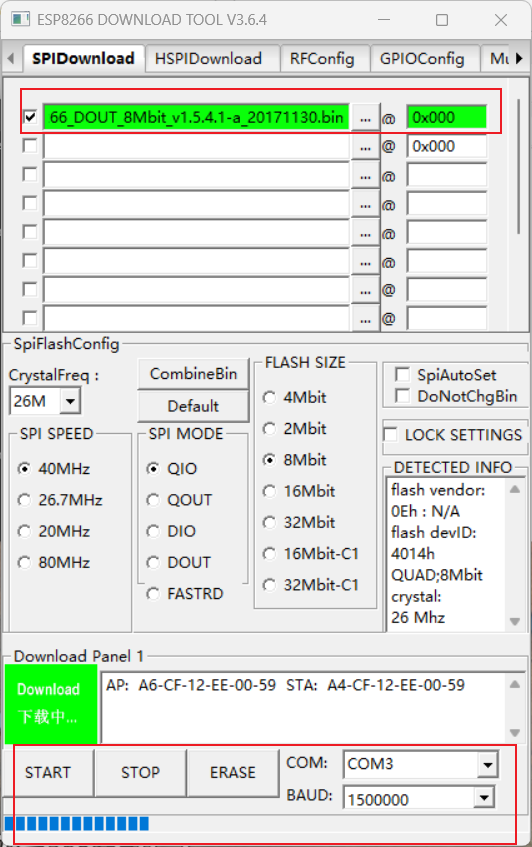Image resolution: width=532 pixels, height=847 pixels.
Task: Select 40MHz SPI speed
Action: coord(53,468)
